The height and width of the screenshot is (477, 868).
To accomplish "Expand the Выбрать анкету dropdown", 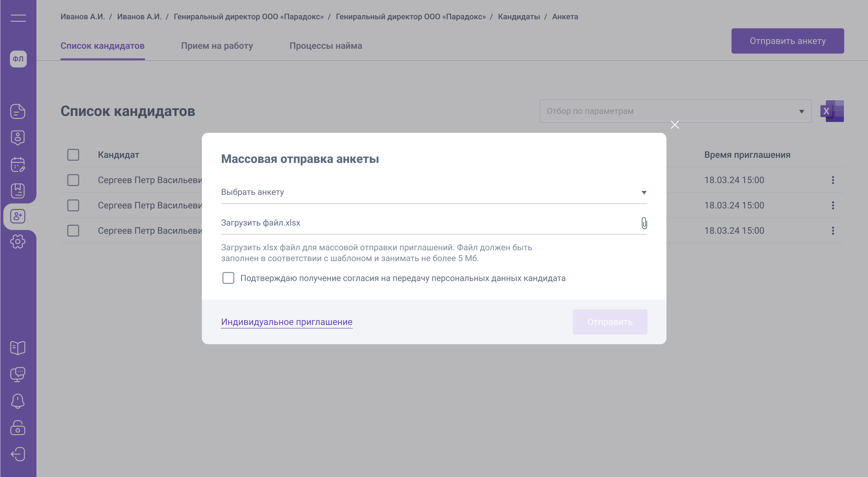I will (434, 192).
